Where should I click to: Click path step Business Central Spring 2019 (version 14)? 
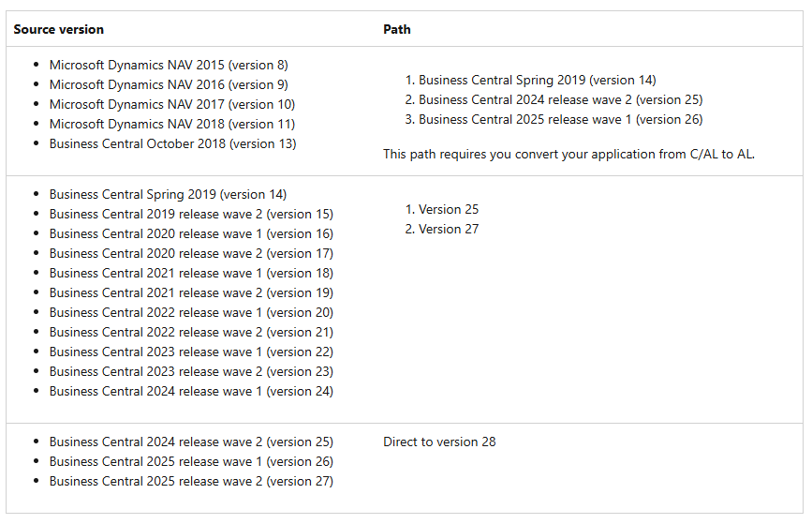coord(537,80)
